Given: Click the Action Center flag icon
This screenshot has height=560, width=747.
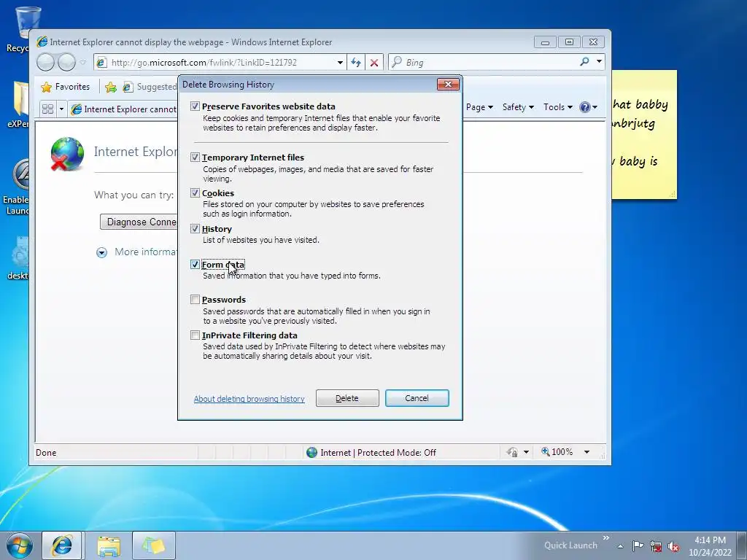Looking at the screenshot, I should coord(638,545).
